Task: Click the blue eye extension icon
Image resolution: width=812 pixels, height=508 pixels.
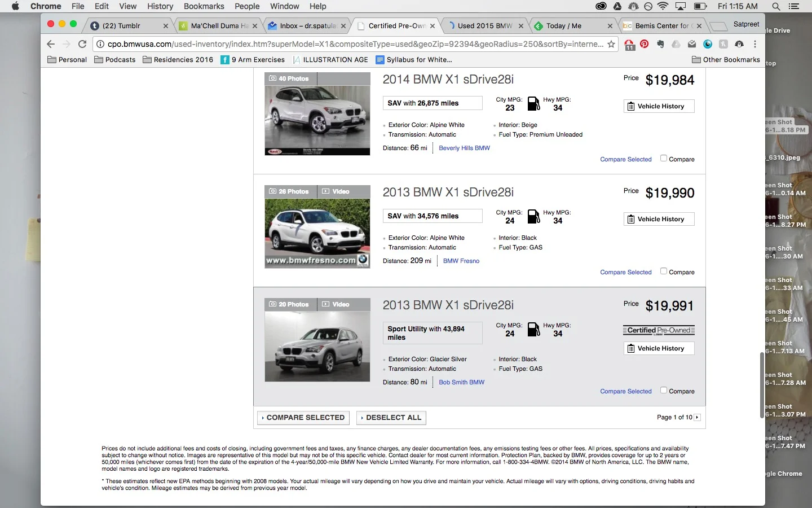Action: tap(708, 44)
